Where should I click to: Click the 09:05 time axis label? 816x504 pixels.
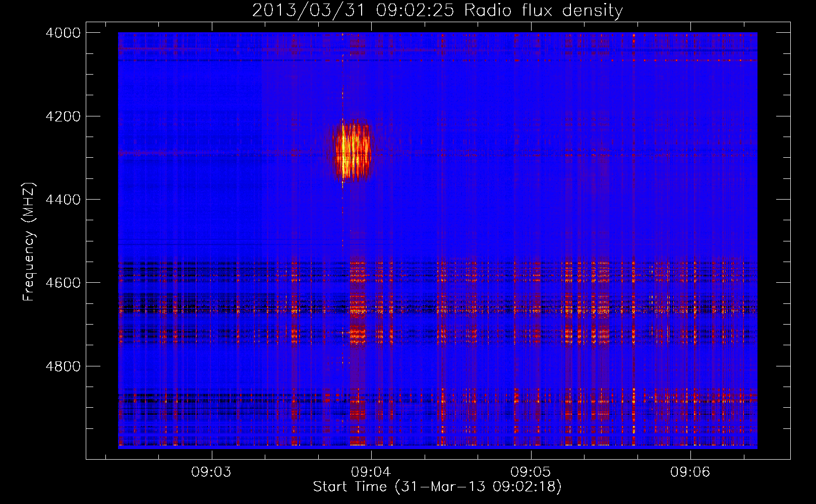[x=531, y=472]
